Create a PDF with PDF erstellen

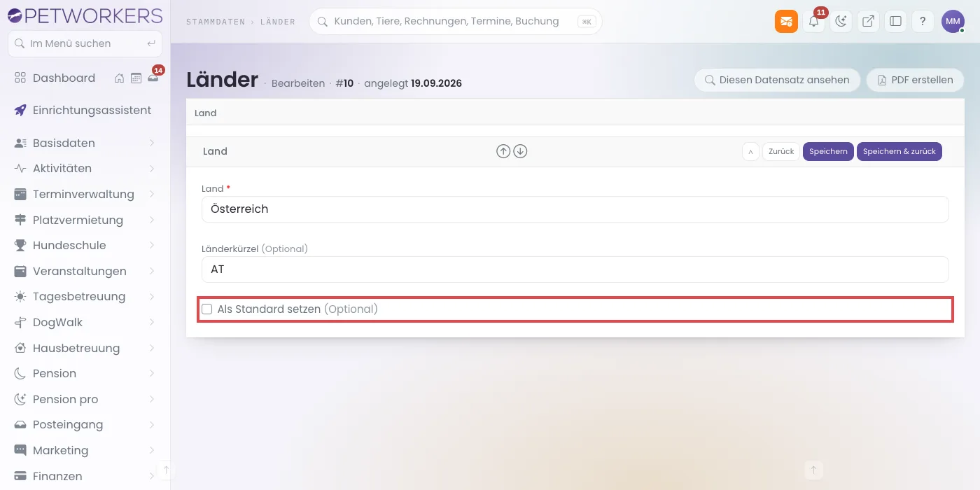(x=915, y=80)
